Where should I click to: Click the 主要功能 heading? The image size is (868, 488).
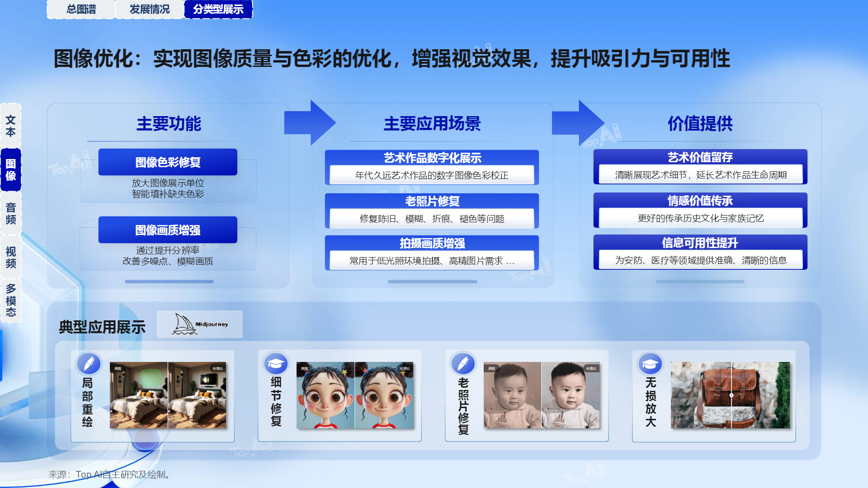click(169, 123)
